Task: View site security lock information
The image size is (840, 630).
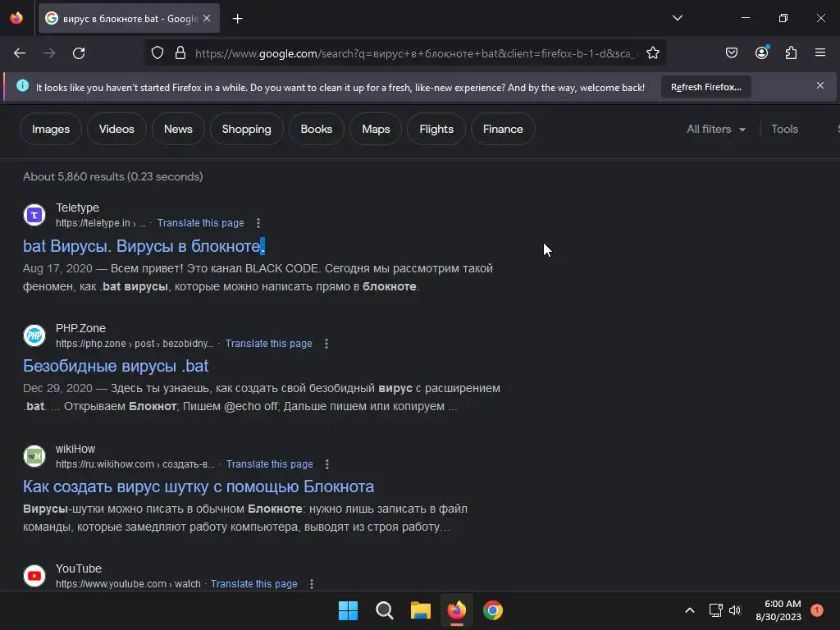Action: 180,53
